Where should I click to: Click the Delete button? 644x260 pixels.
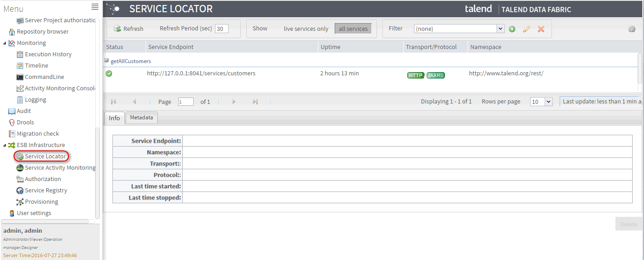click(x=629, y=224)
